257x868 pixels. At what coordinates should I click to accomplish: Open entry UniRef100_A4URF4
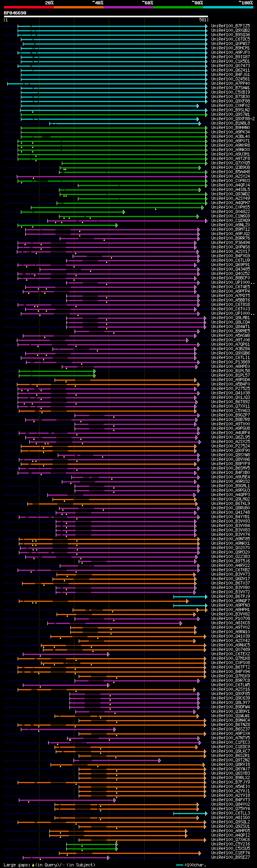(x=230, y=433)
